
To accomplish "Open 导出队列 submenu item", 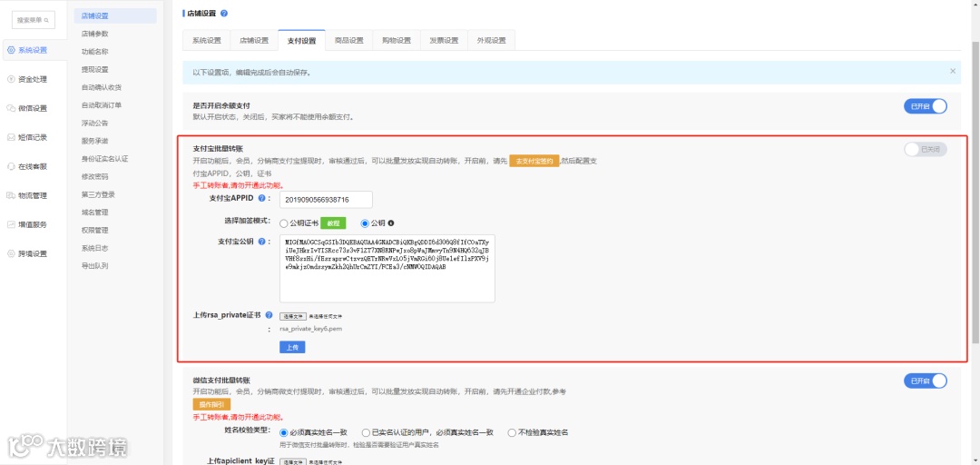I will [x=95, y=266].
